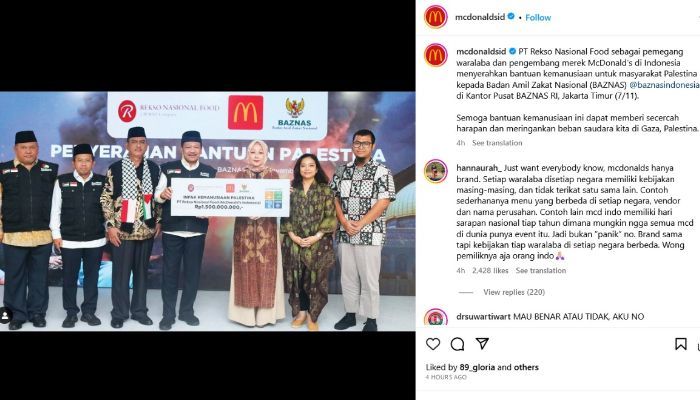Click mcdonaldsid avatar beside caption
Viewport: 700px width, 400px height.
(435, 55)
